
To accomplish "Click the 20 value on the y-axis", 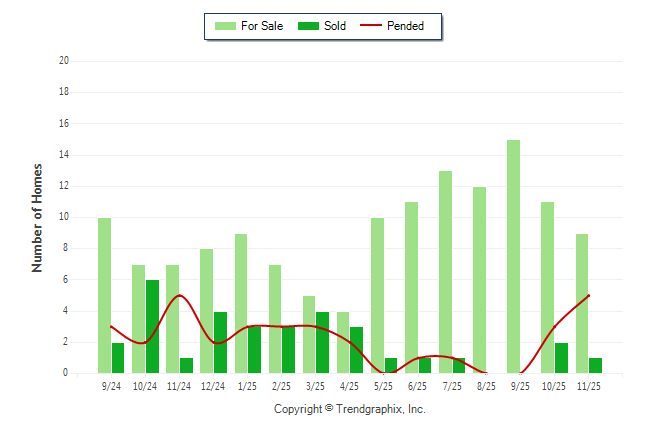I will tap(63, 60).
